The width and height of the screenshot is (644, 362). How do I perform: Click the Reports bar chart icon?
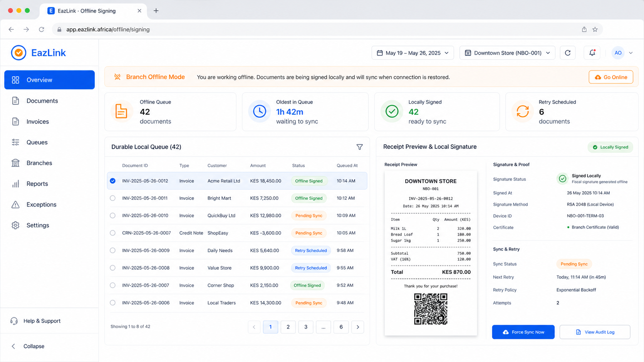tap(15, 184)
